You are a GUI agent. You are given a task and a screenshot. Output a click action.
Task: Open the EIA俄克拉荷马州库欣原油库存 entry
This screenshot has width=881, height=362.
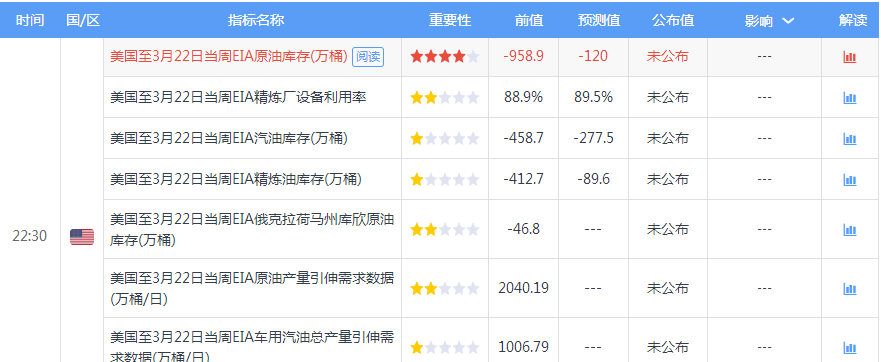[252, 229]
